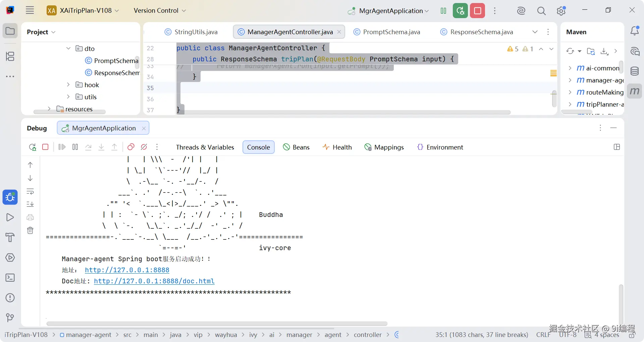Reload all Maven projects

[x=570, y=51]
